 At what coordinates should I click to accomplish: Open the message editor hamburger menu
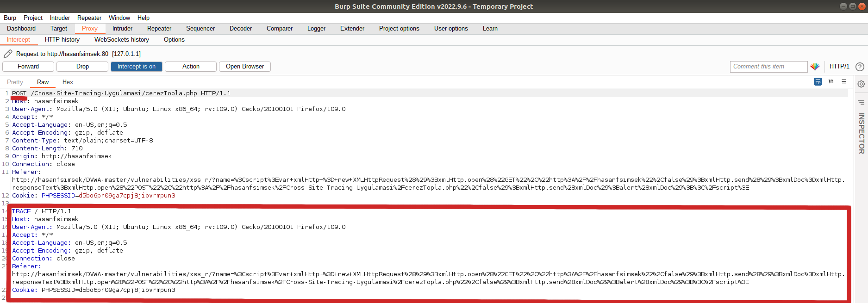pos(844,81)
